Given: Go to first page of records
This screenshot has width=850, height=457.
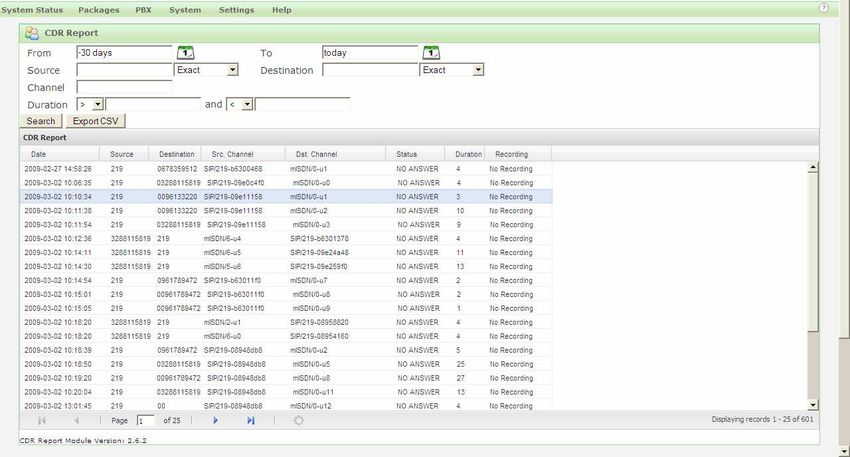Looking at the screenshot, I should (42, 421).
